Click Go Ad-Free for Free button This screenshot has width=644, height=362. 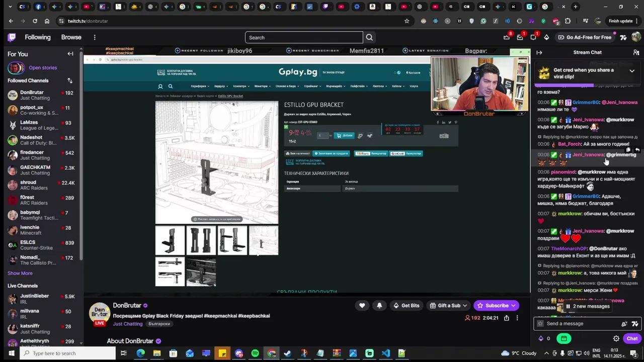584,37
